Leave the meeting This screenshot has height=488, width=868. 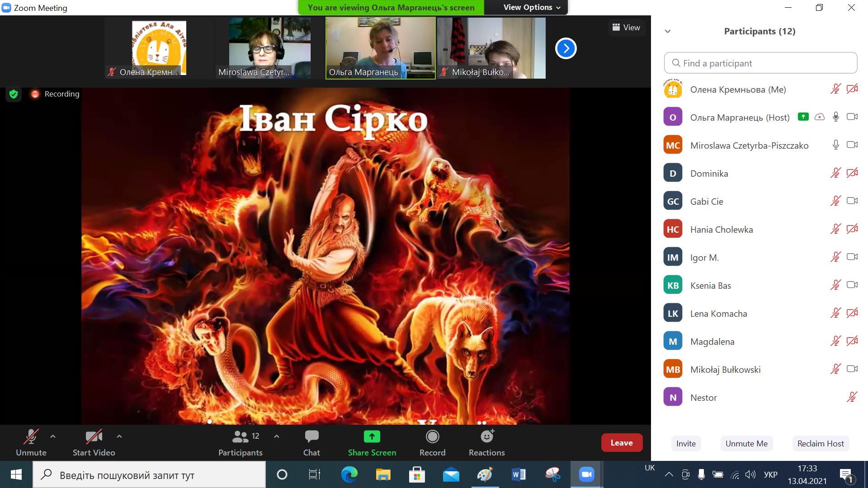coord(622,443)
